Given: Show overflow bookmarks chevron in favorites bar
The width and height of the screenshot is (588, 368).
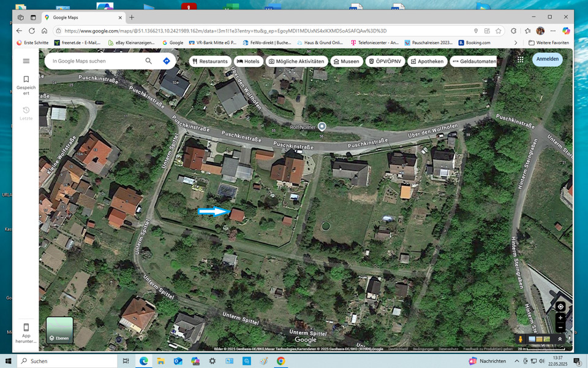Looking at the screenshot, I should tap(515, 42).
